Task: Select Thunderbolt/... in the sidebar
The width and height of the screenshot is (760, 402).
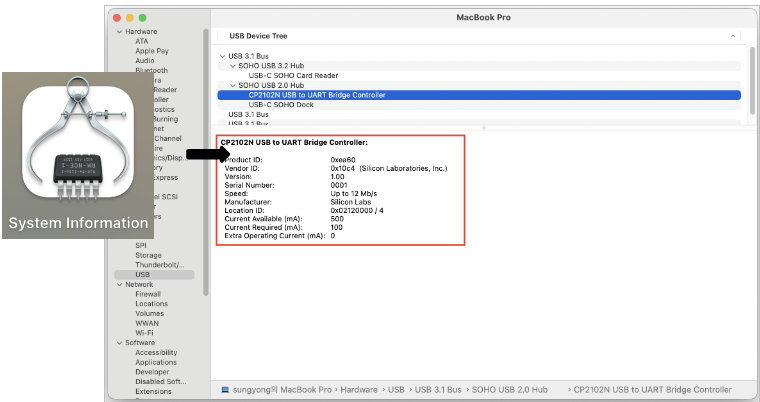Action: coord(159,265)
